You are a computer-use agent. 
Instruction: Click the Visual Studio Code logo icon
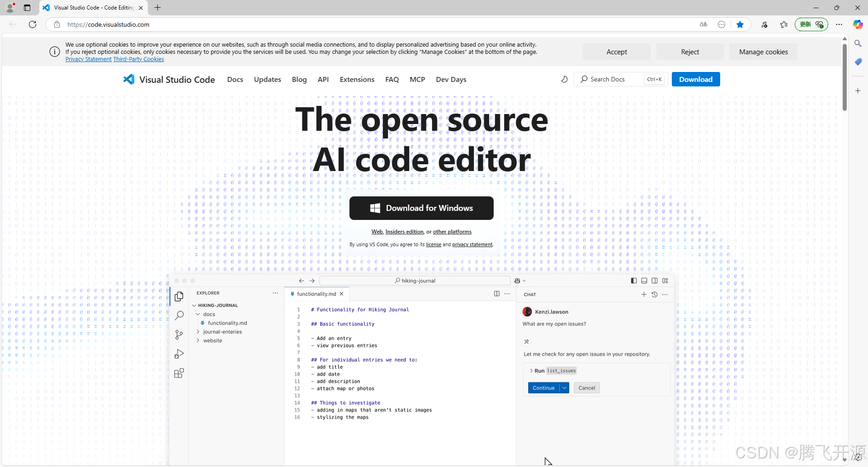pyautogui.click(x=129, y=79)
